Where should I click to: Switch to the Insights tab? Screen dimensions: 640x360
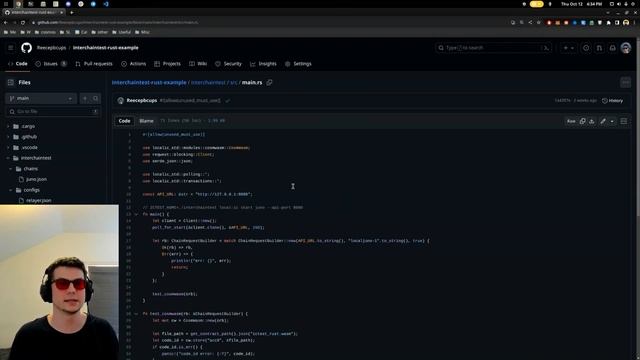263,64
